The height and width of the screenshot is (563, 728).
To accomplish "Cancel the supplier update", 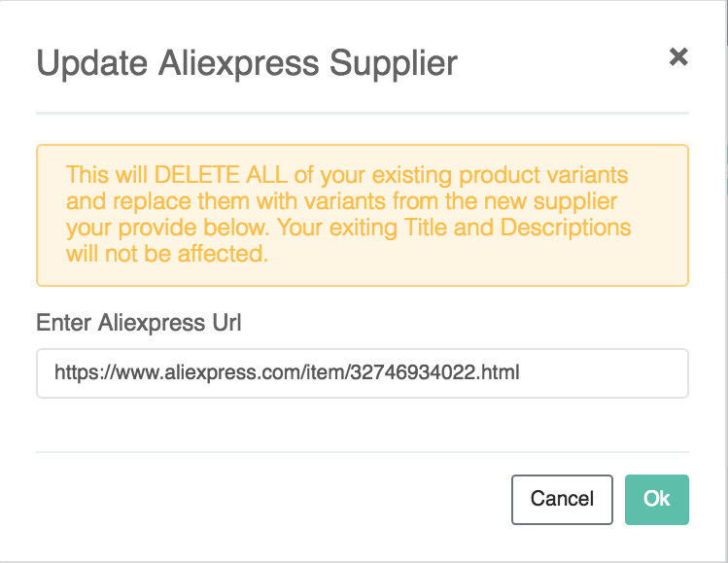I will click(x=562, y=499).
